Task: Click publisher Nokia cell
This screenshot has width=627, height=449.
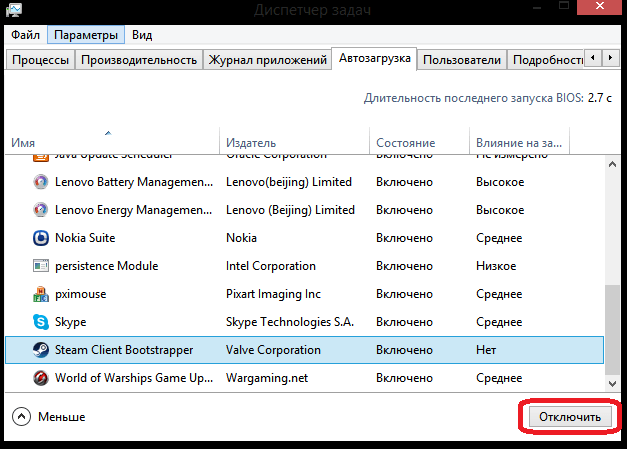Action: tap(241, 238)
